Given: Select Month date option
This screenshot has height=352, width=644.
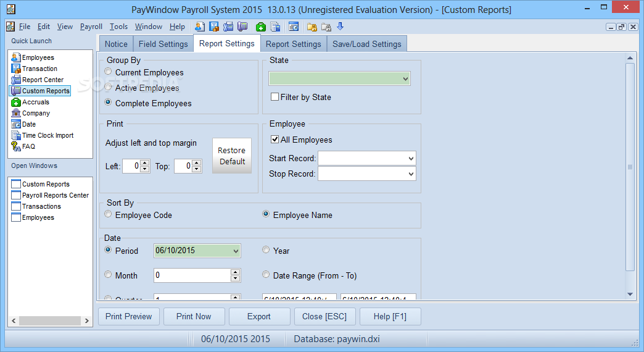Looking at the screenshot, I should coord(108,274).
